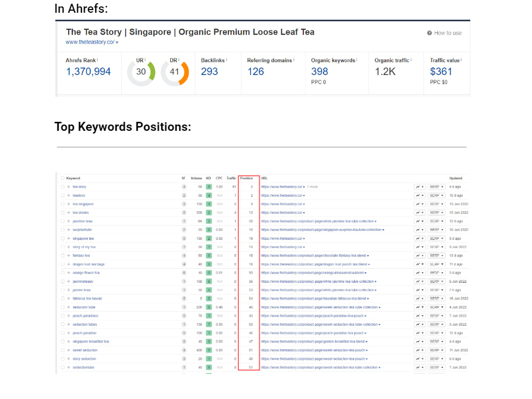532x399 pixels.
Task: Click plus icon for 'fantasy tea' keyword
Action: tap(69, 255)
